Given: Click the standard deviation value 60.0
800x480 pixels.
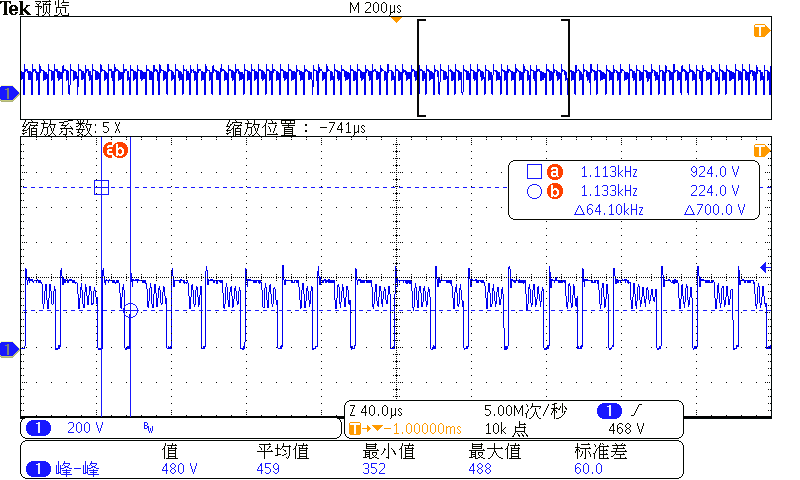Looking at the screenshot, I should [588, 469].
